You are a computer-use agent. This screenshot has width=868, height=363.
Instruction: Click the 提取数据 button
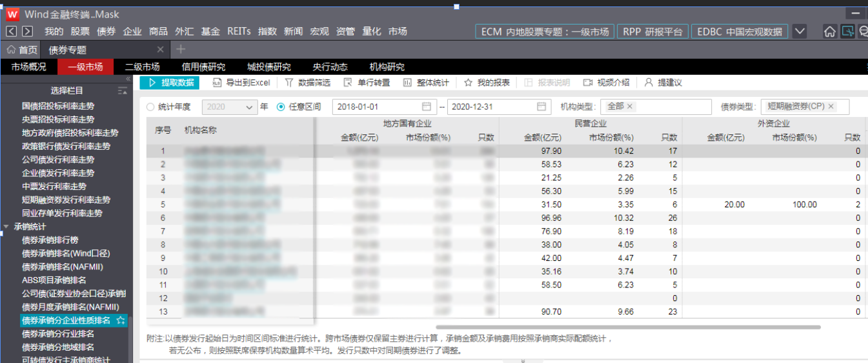170,83
